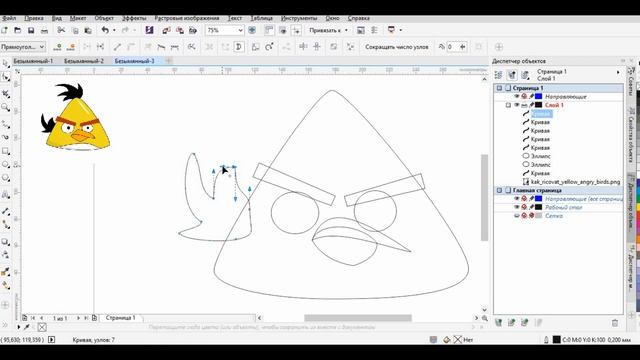Select the Interactive Fill tool
Image resolution: width=640 pixels, height=360 pixels.
[5, 285]
